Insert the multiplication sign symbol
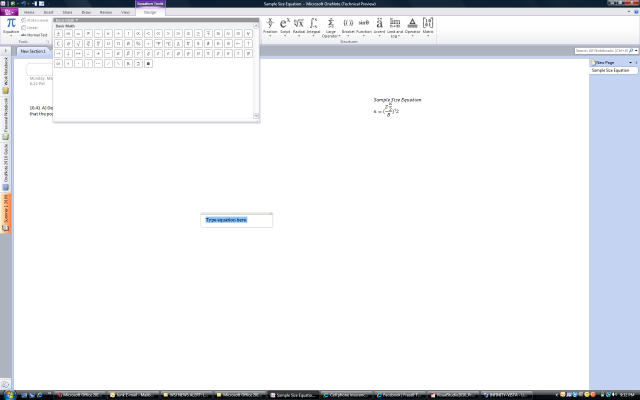The height and width of the screenshot is (400, 640). click(x=108, y=33)
